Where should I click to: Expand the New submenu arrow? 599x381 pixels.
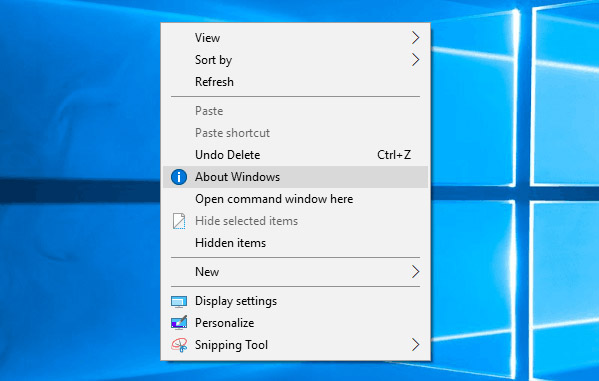click(416, 272)
